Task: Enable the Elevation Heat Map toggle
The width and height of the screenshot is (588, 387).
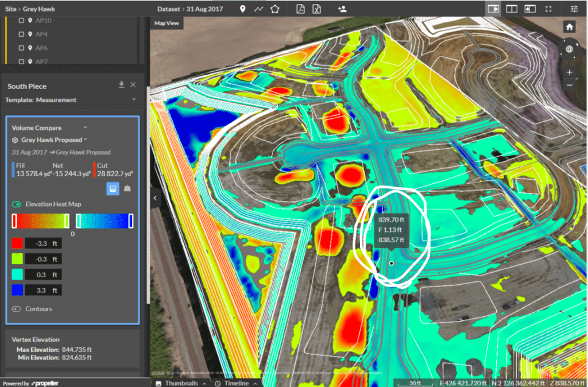Action: (x=16, y=203)
